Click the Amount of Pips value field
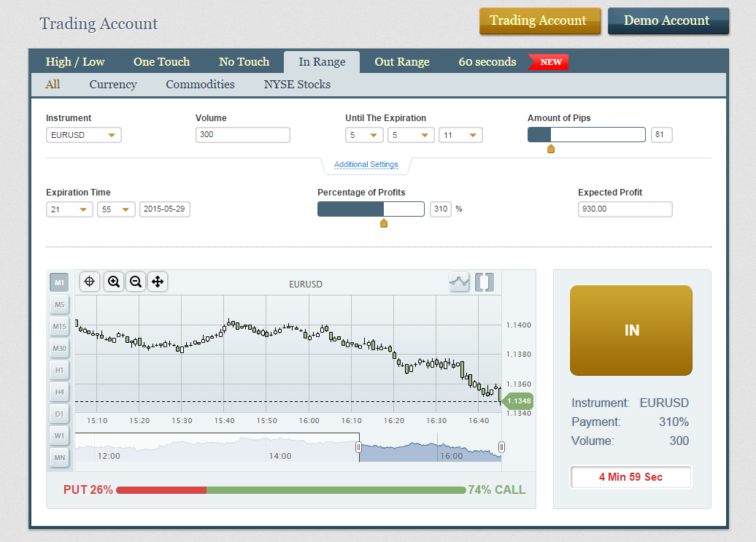Viewport: 756px width, 542px height. pos(661,135)
